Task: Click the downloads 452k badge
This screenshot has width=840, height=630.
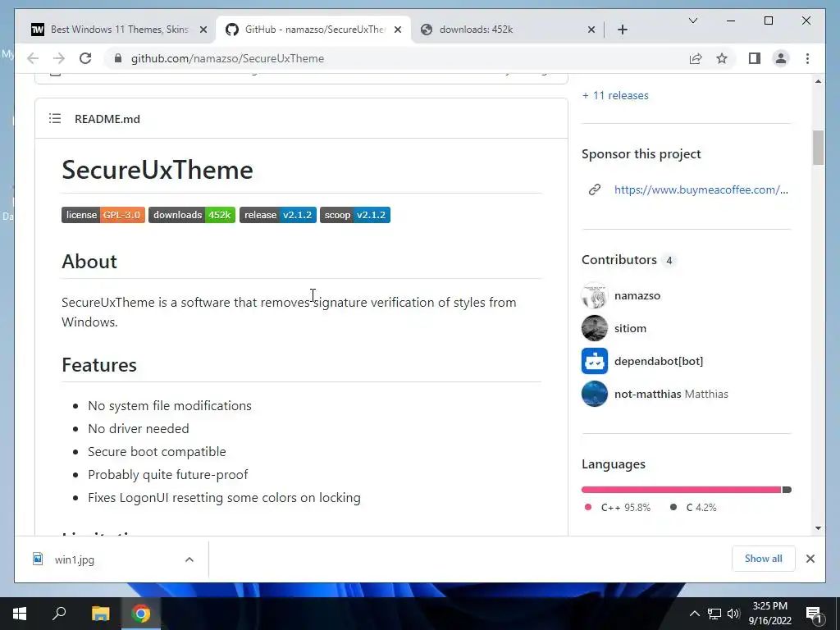Action: point(192,215)
